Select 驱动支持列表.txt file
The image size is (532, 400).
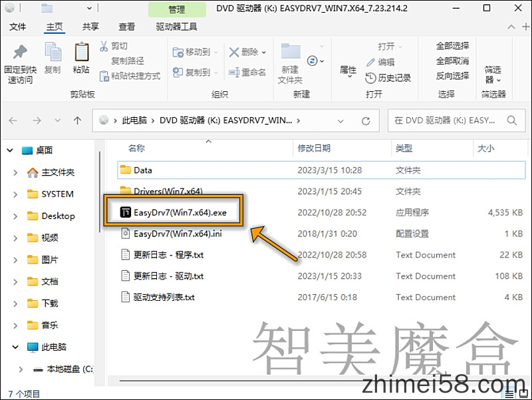158,297
